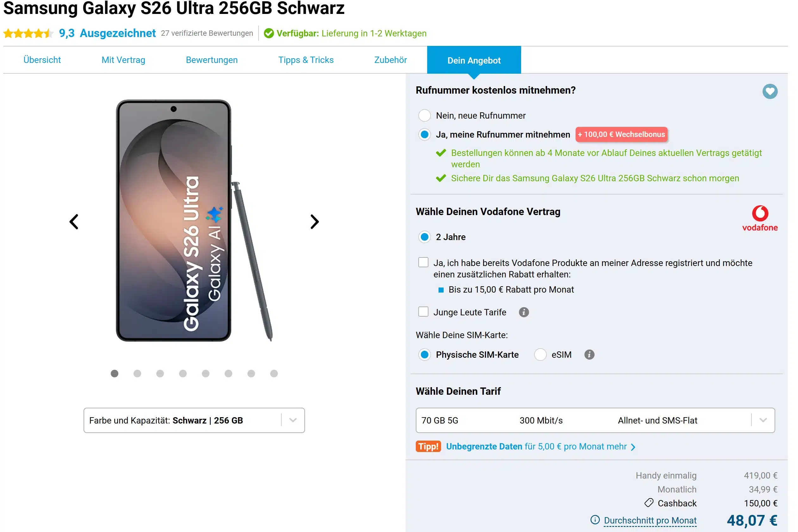Screen dimensions: 798x532
Task: Enable the Junge Leute Tarife checkbox
Action: 423,312
